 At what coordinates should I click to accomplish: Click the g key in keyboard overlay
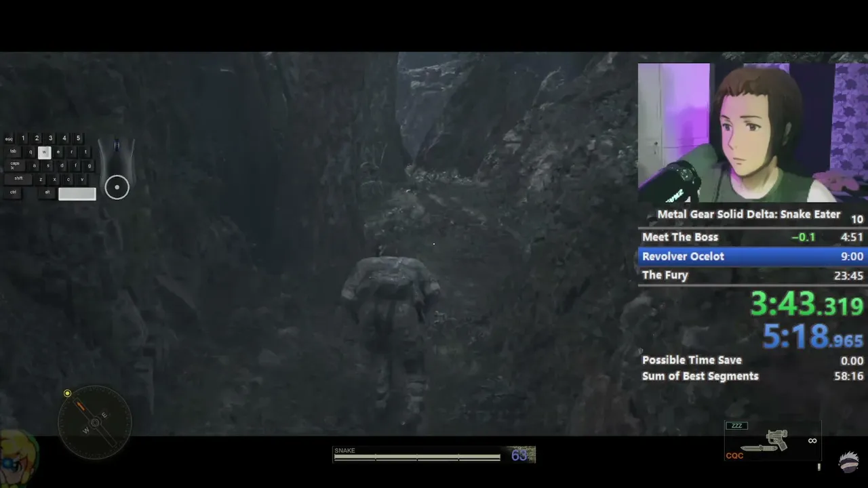click(x=89, y=165)
